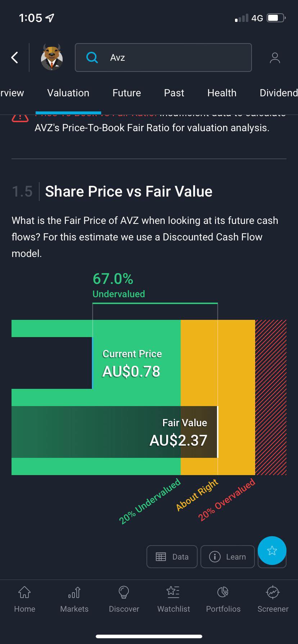The height and width of the screenshot is (644, 298).
Task: Switch to the Past tab
Action: [174, 93]
